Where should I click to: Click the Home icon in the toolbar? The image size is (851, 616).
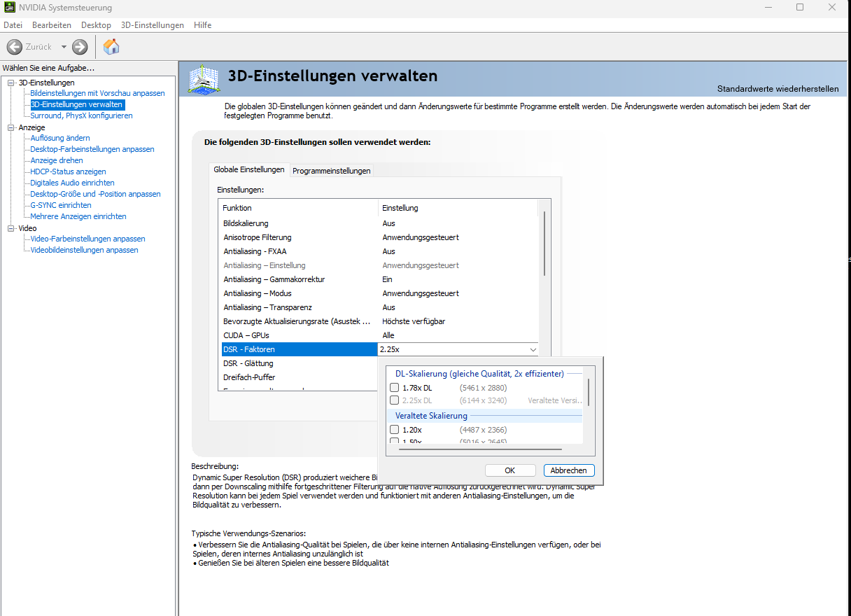[111, 47]
